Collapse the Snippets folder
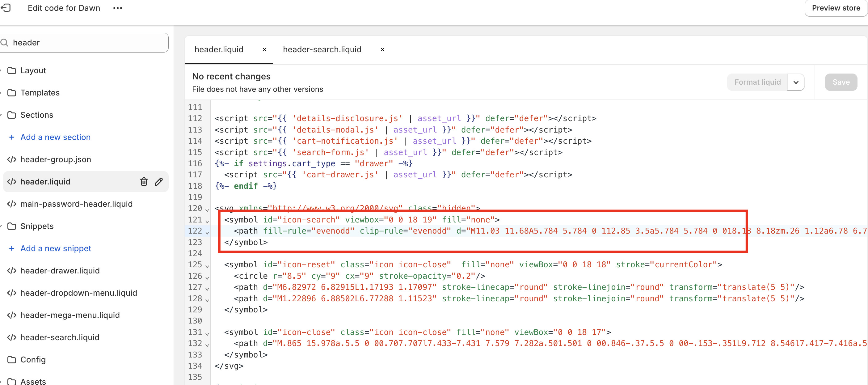Image resolution: width=868 pixels, height=385 pixels. (37, 226)
